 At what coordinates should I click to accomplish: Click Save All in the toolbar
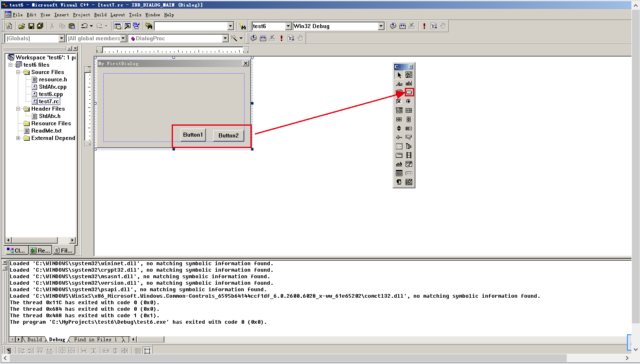click(40, 26)
